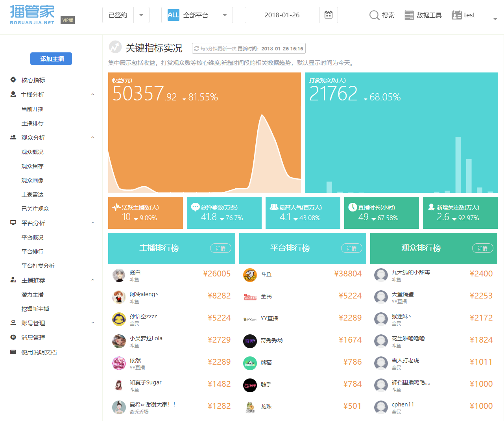Screen dimensions: 504x421
Task: Open the 数据工具 data tools icon
Action: pos(409,15)
